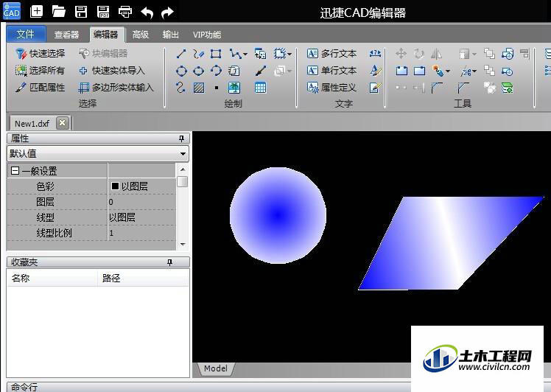Save the drawing with floppy icon
551x392 pixels.
(81, 12)
